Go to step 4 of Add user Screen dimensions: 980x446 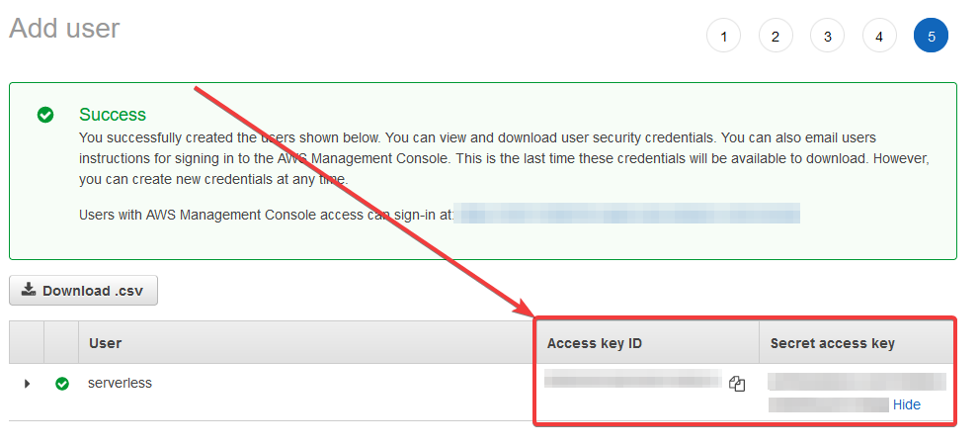coord(879,37)
